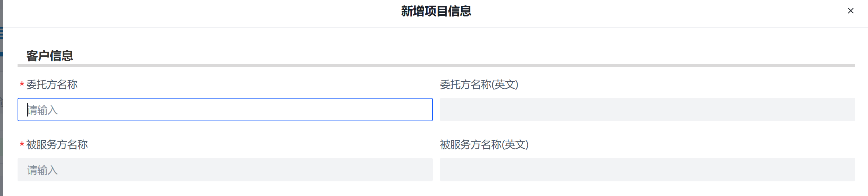
Task: Click the gray divider under 客户信息
Action: 436,66
